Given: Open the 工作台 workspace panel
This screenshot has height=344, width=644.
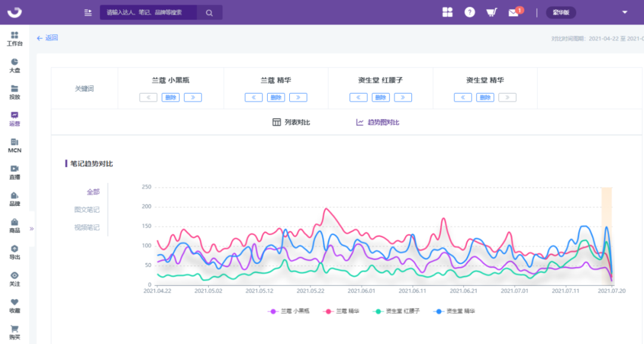Looking at the screenshot, I should tap(15, 38).
